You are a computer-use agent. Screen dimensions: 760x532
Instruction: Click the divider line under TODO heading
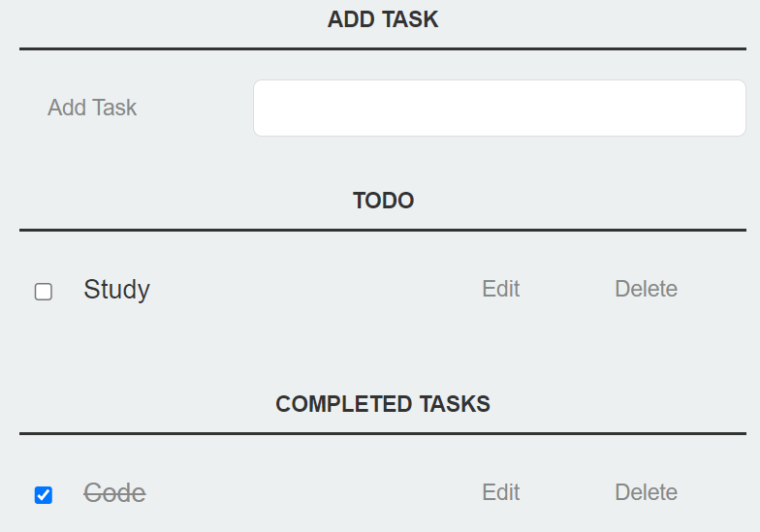pos(383,231)
